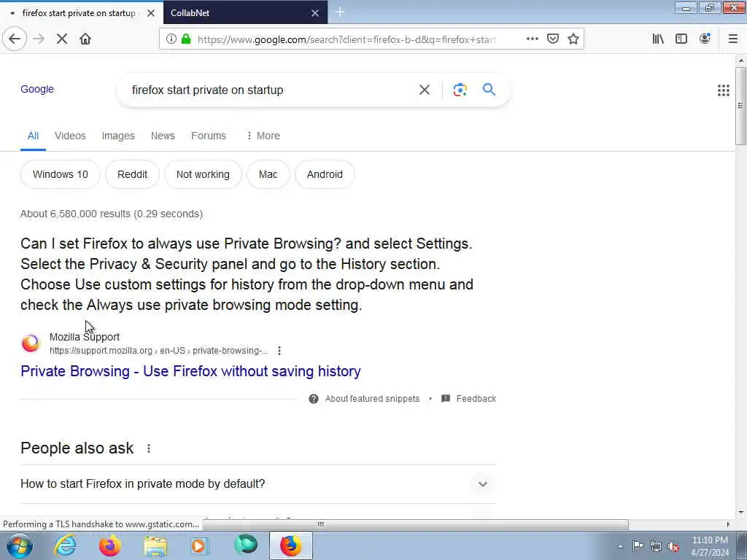Open the Windows Start button

click(x=20, y=545)
